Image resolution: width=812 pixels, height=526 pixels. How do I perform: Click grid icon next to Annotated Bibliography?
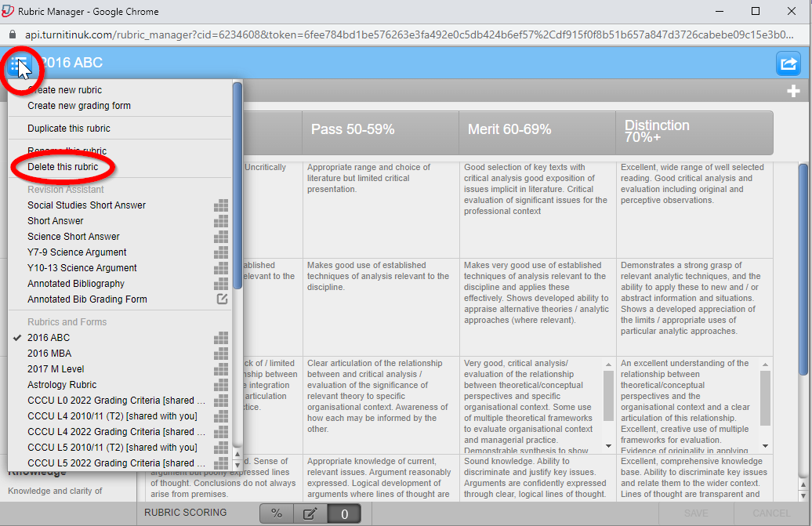[x=221, y=284]
